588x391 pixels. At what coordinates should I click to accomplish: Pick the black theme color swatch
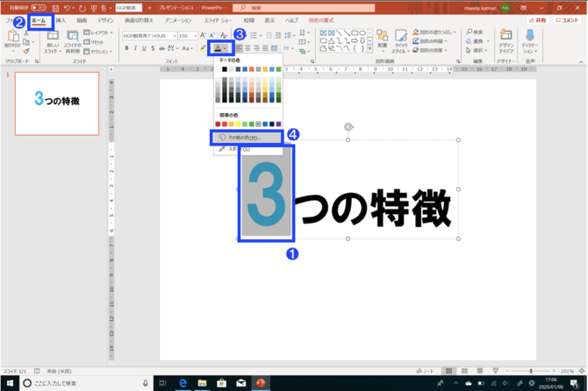(x=225, y=69)
